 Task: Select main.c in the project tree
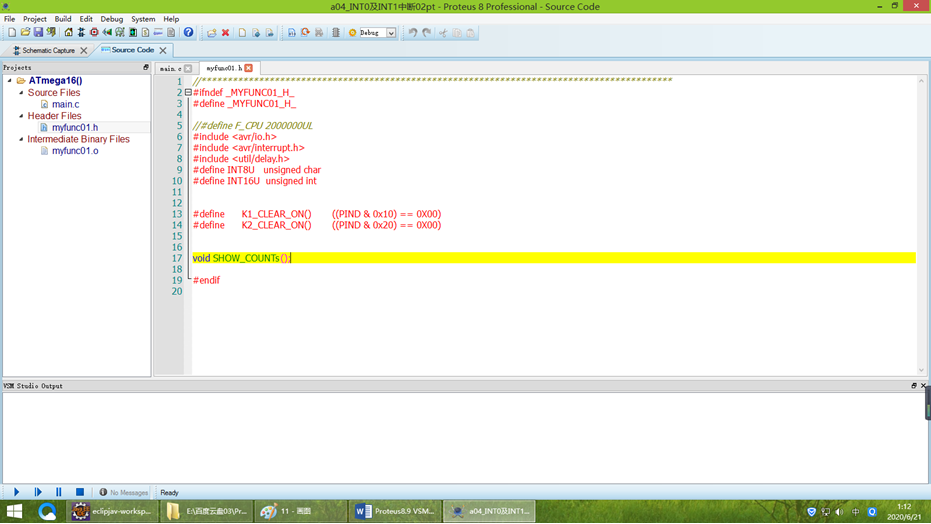[65, 104]
